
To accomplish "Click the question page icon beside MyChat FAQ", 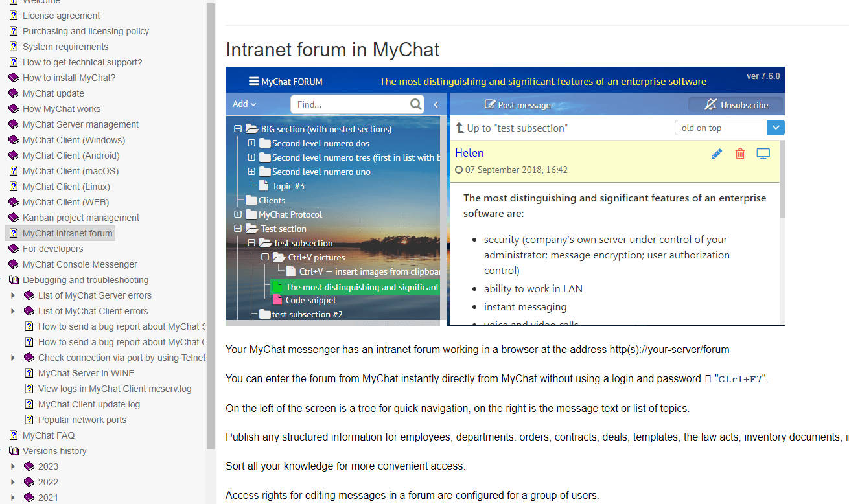I will pos(14,435).
